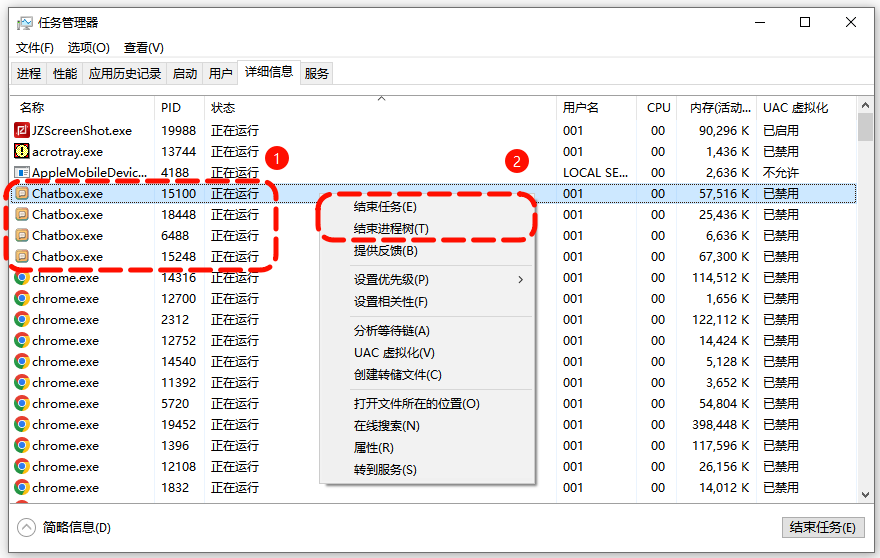The height and width of the screenshot is (558, 880).
Task: Select the 已启用 UAC cell
Action: coord(781,130)
